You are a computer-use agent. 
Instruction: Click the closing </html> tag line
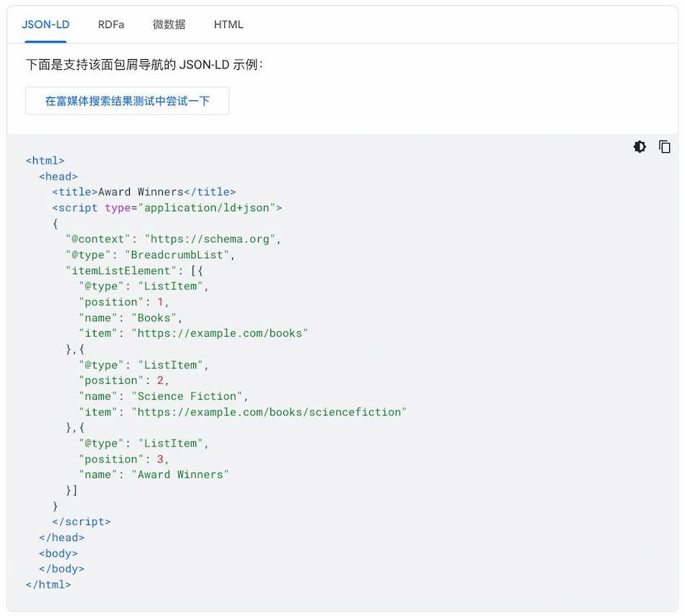(x=48, y=584)
